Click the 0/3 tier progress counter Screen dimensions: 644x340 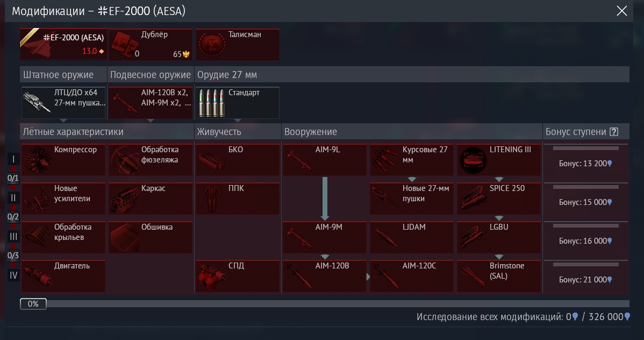click(x=13, y=256)
